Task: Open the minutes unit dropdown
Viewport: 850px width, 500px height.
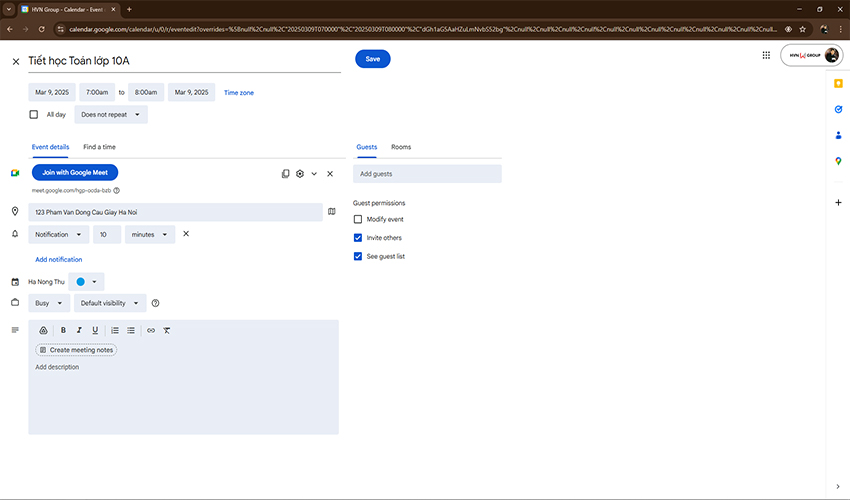Action: [x=150, y=234]
